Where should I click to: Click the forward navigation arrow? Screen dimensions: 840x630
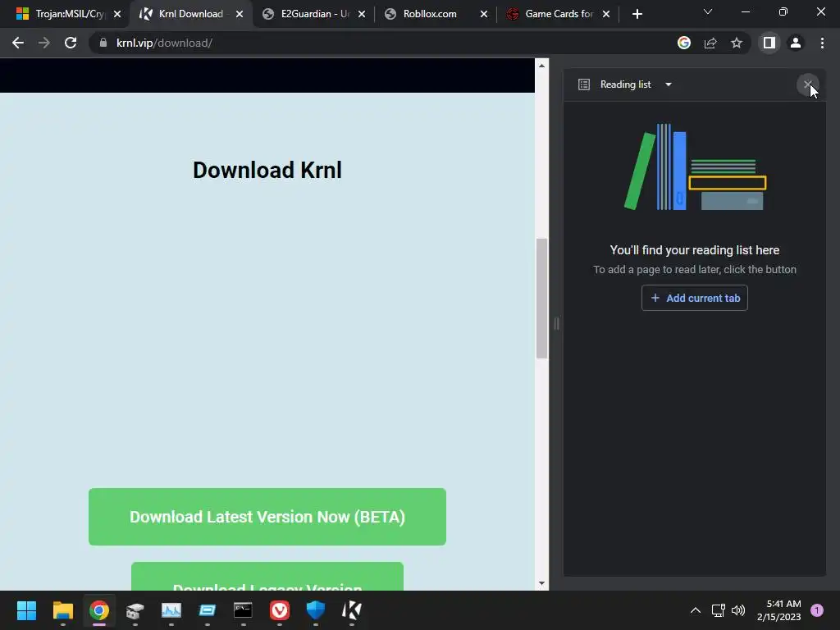44,43
